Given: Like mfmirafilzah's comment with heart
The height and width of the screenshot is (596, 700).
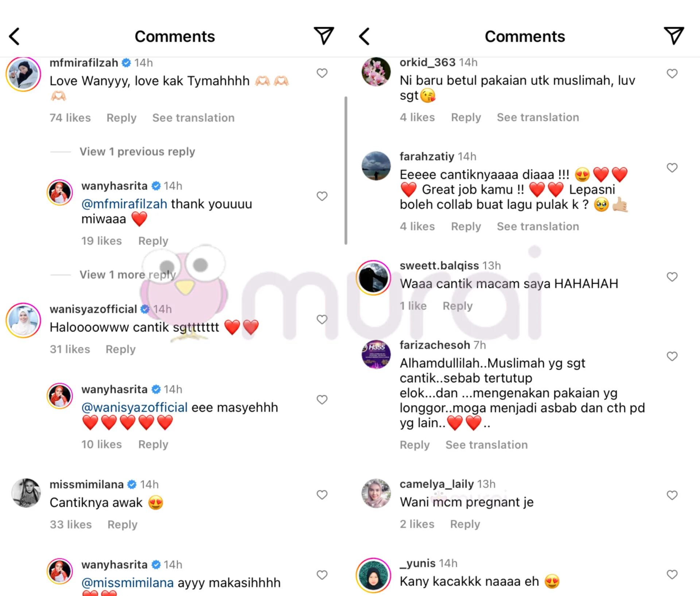Looking at the screenshot, I should coord(322,73).
